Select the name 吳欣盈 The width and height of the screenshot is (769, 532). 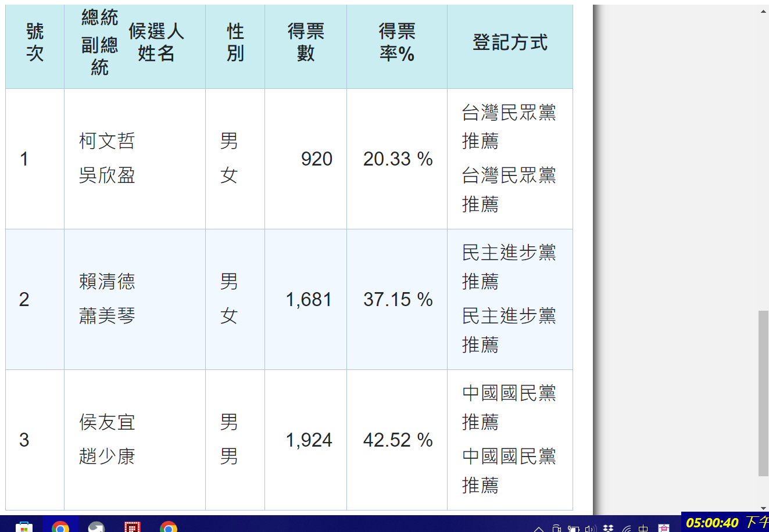click(107, 175)
